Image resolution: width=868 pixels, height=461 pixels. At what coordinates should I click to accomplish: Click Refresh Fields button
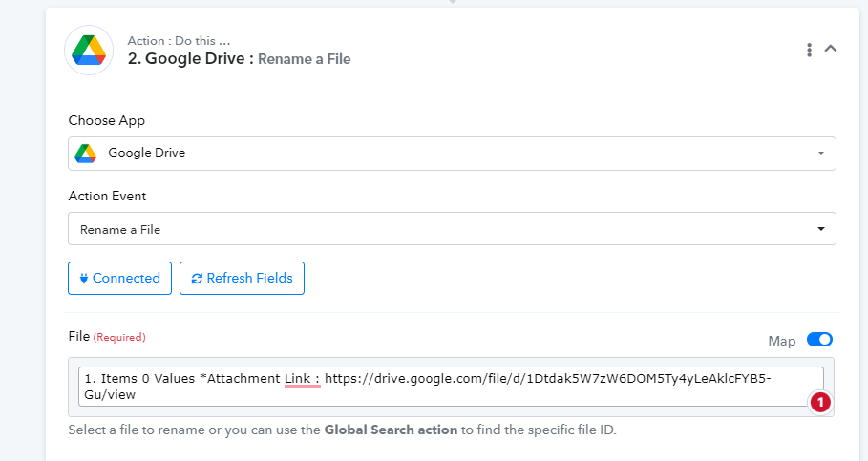(x=242, y=278)
